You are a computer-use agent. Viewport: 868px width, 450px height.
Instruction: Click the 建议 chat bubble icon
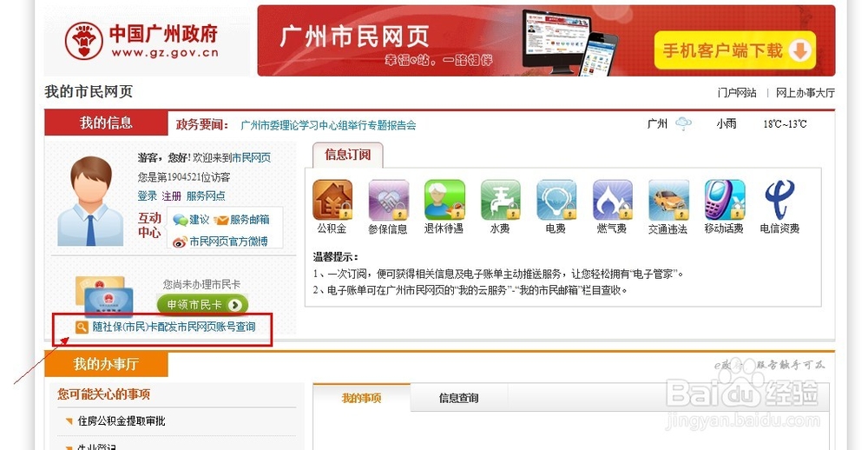pyautogui.click(x=180, y=220)
